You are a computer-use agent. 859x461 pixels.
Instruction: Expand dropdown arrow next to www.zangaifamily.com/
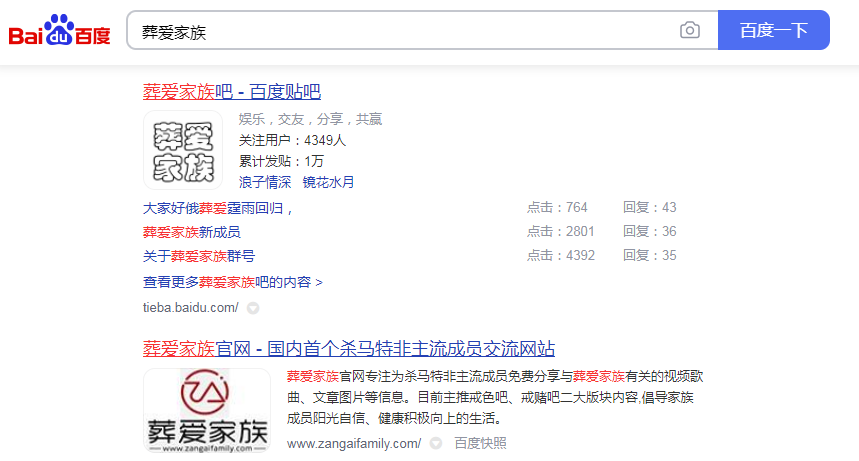(x=436, y=443)
